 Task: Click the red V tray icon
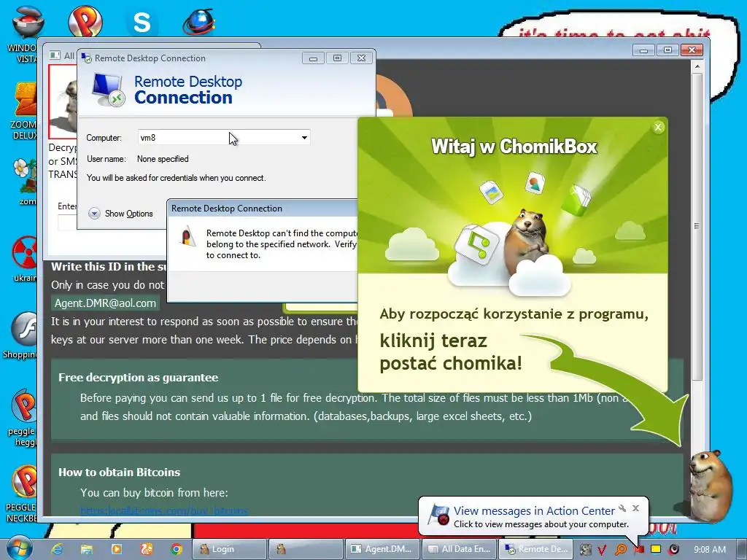coord(602,550)
